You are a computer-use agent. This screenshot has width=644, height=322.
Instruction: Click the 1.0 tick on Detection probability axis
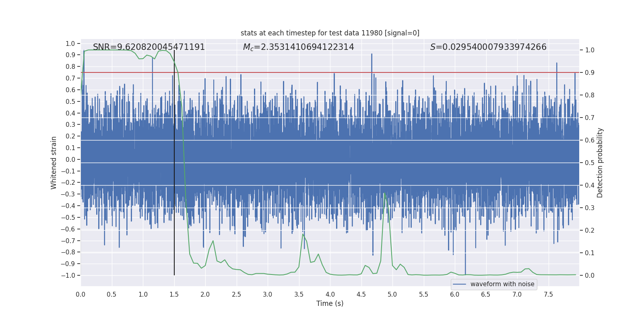coord(590,50)
